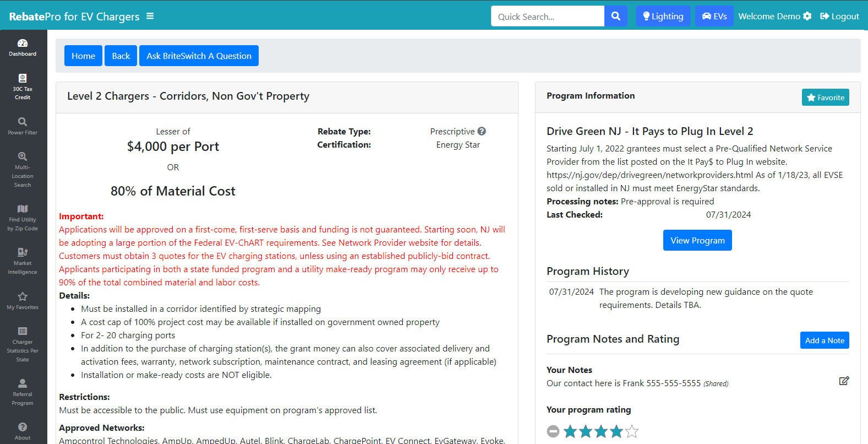Open the Dashboard sidebar item
Viewport: 868px width, 444px height.
23,48
